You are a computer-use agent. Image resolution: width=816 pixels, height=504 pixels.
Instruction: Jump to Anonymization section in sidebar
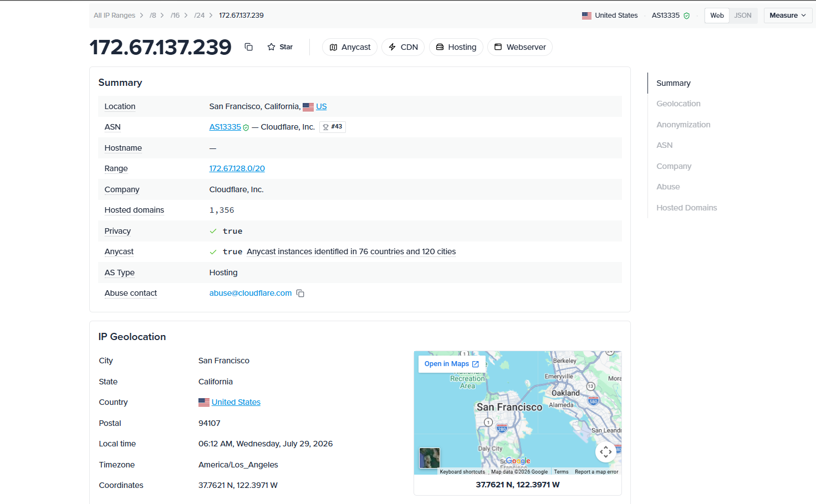coord(684,125)
